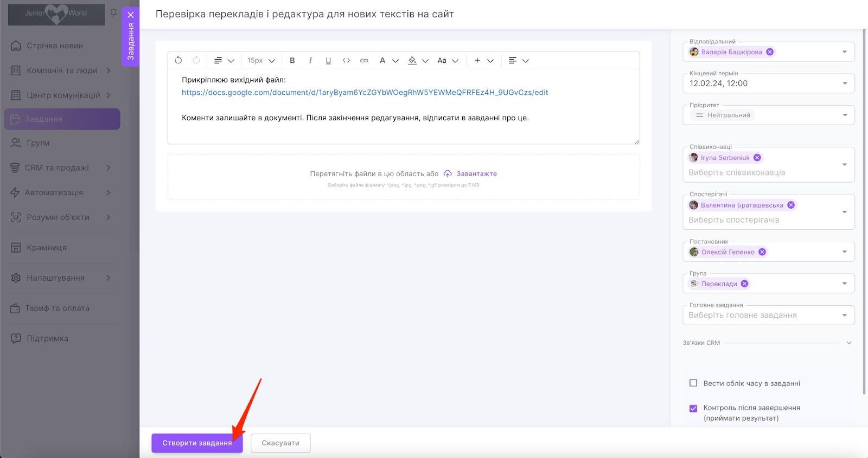868x458 pixels.
Task: Open the Google Docs link in the editor
Action: pyautogui.click(x=365, y=93)
